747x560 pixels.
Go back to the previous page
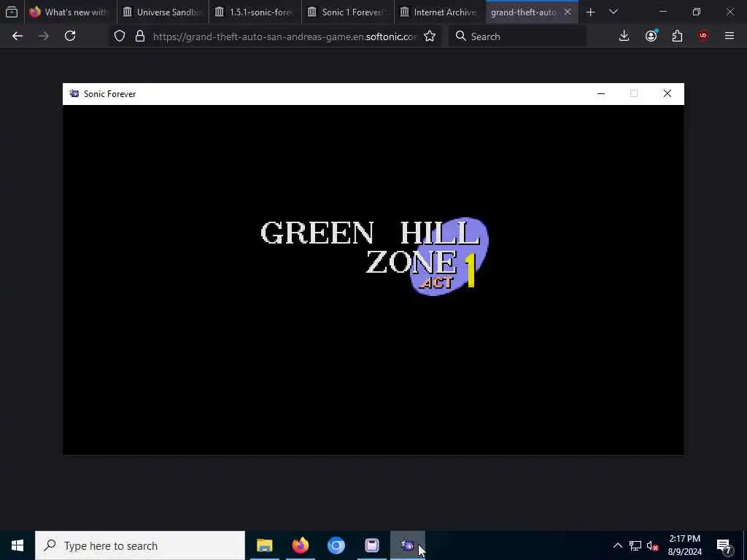(x=18, y=36)
